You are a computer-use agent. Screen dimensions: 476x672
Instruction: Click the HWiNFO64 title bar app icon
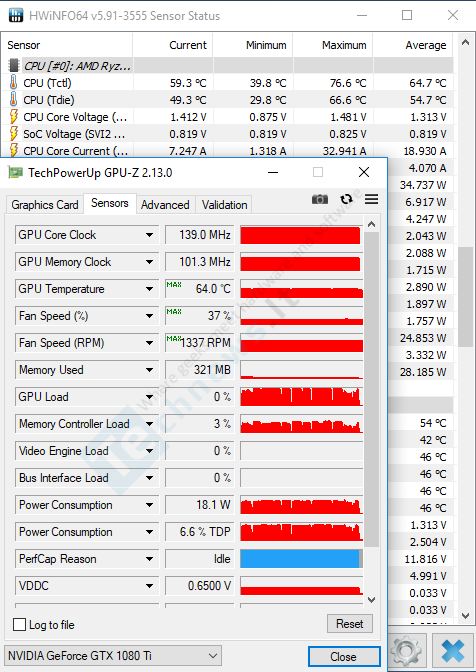click(x=16, y=15)
